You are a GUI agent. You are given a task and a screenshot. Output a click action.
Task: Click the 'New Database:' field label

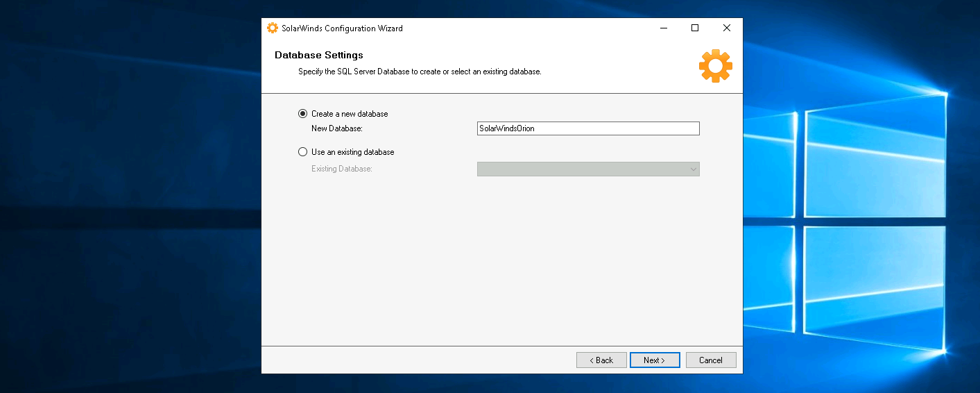[337, 128]
